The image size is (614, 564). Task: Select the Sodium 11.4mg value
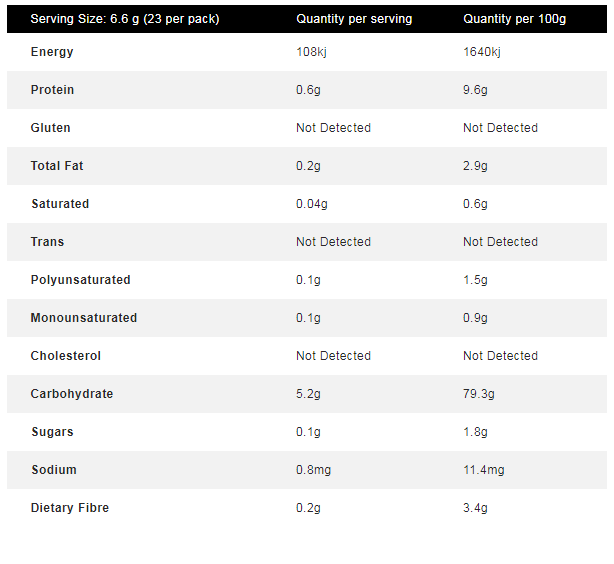pos(484,470)
